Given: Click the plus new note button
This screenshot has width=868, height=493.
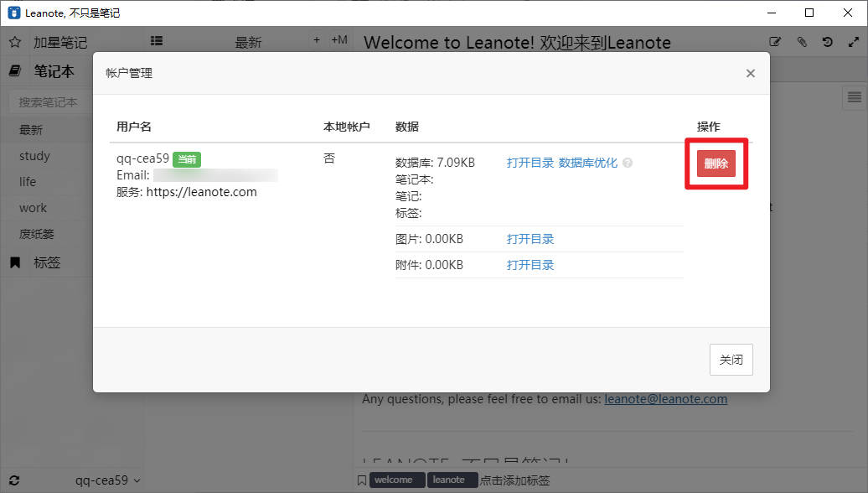Looking at the screenshot, I should coord(317,40).
